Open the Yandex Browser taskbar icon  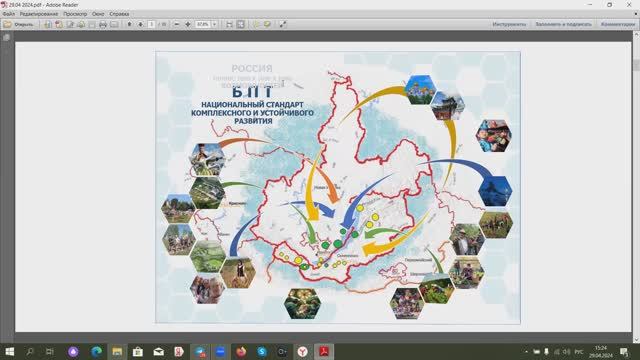[x=302, y=351]
